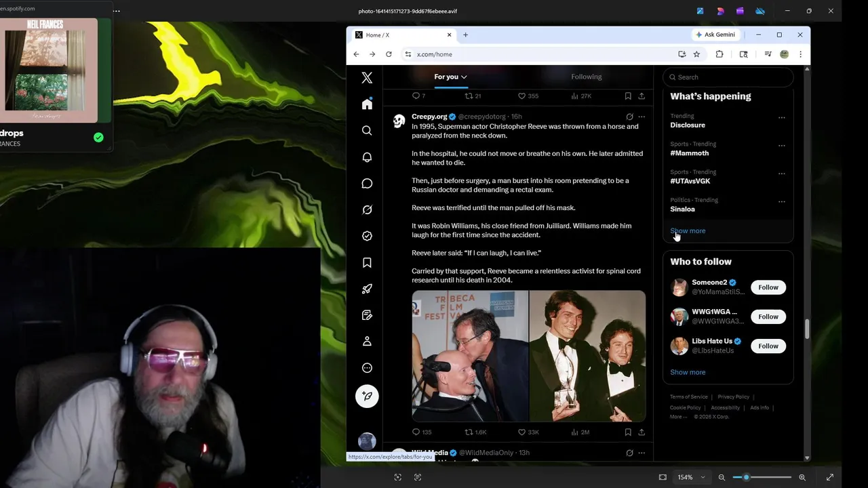Open Notifications bell in X sidebar
868x488 pixels.
(367, 157)
